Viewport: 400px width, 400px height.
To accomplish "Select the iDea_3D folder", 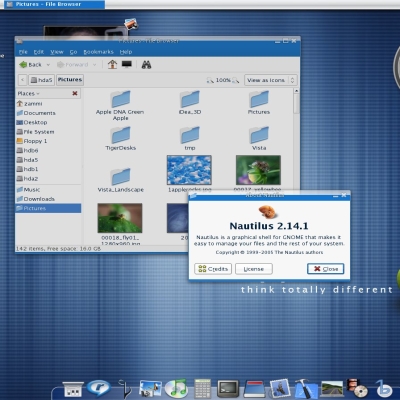I will (190, 103).
